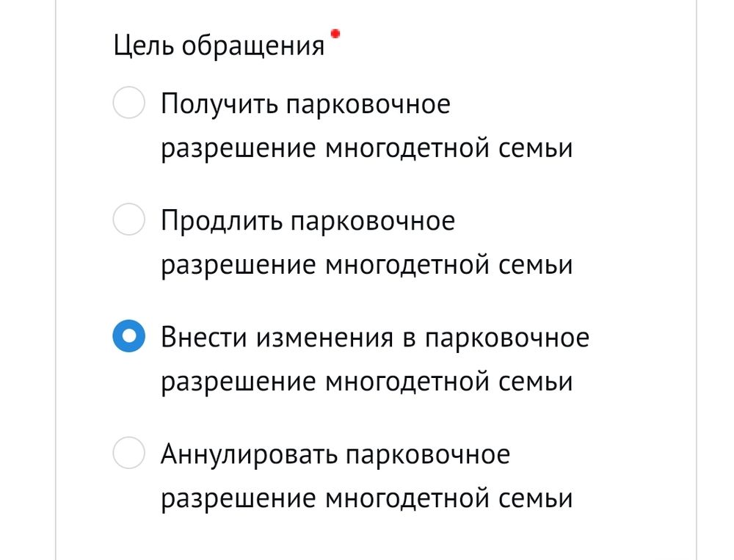Click the circle beside 'Продлить парковочное разрешение'
The image size is (734, 560).
click(x=128, y=220)
